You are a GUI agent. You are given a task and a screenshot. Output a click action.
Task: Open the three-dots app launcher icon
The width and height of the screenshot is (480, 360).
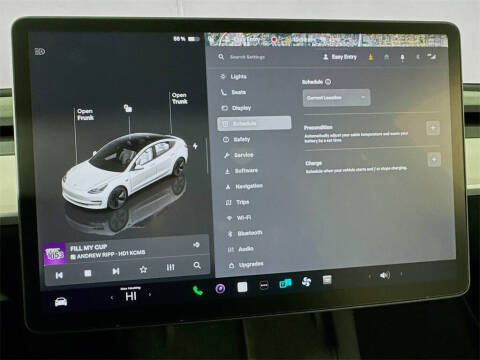point(264,285)
